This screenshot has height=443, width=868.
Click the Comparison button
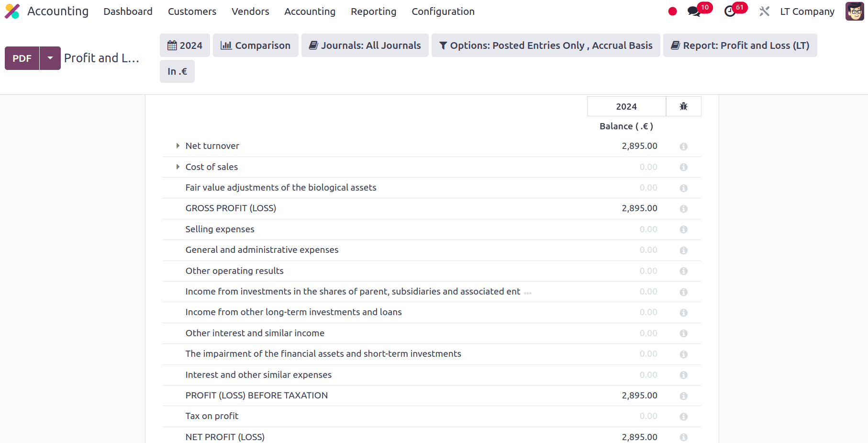tap(256, 45)
